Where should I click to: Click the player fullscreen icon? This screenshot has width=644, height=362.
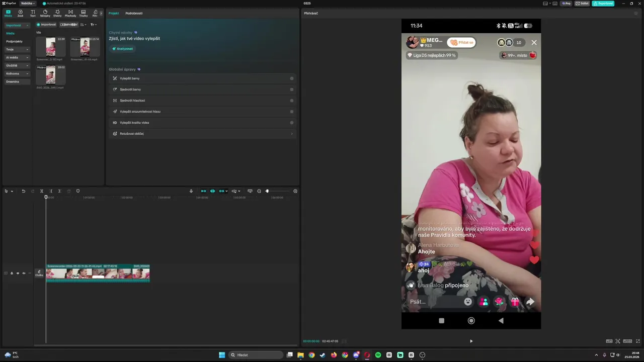coord(638,341)
